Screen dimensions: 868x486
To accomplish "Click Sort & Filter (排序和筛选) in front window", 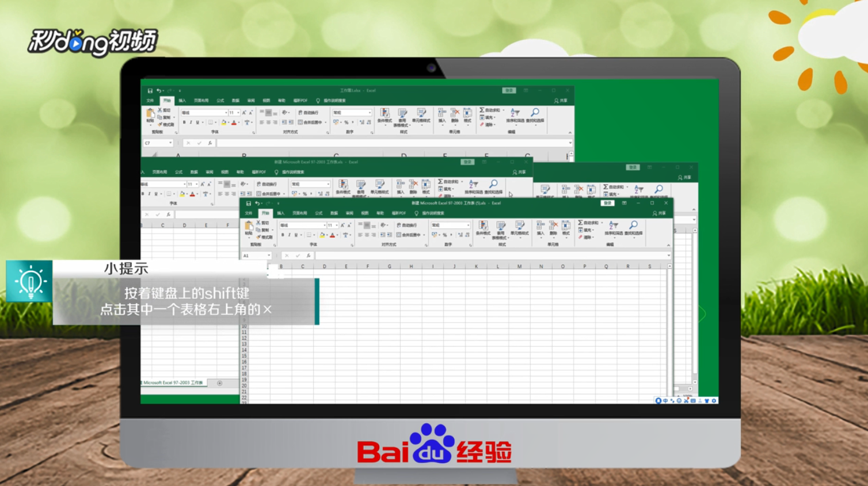I will (614, 228).
